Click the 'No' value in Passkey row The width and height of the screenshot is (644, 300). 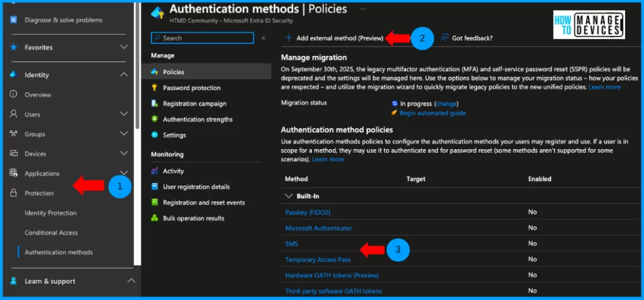pos(532,213)
